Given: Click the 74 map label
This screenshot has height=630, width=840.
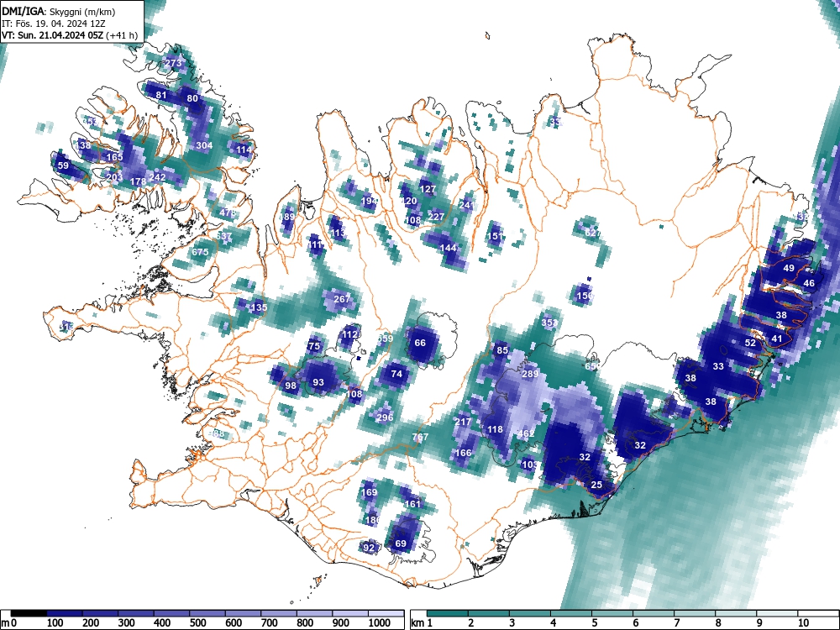Looking at the screenshot, I should coord(396,374).
